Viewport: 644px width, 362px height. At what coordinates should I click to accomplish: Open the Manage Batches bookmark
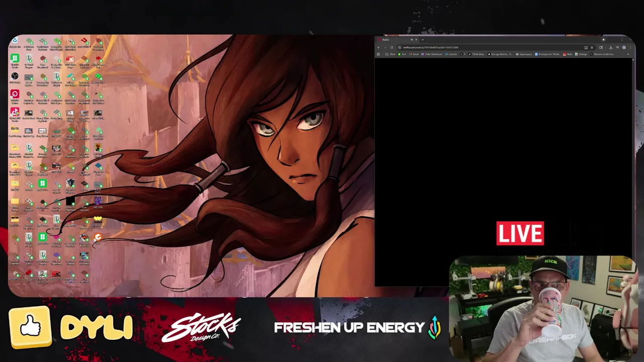[x=500, y=54]
